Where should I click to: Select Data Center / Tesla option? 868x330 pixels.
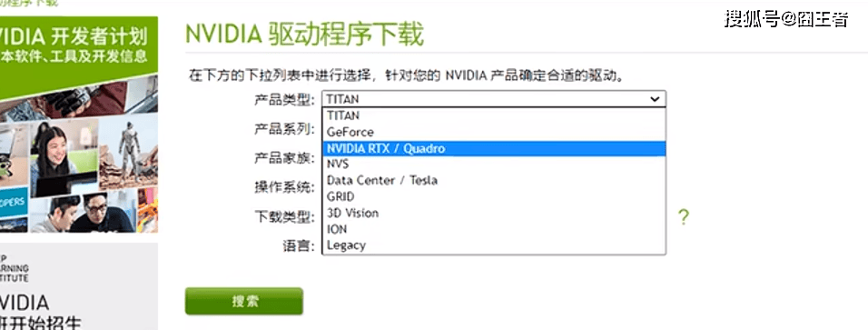[x=494, y=180]
